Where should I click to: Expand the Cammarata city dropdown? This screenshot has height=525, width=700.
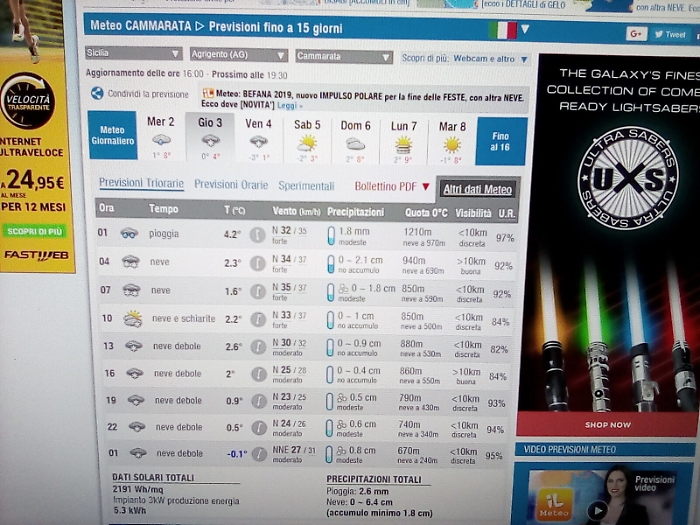coord(343,56)
